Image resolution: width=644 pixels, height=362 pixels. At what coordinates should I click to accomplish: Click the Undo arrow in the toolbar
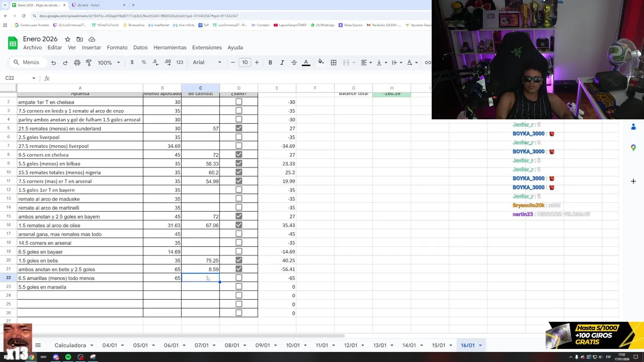point(53,62)
